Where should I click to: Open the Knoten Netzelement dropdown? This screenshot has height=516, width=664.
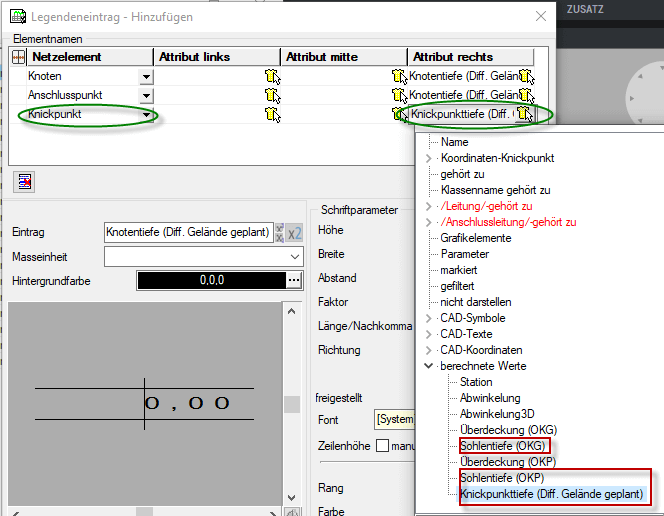[146, 76]
